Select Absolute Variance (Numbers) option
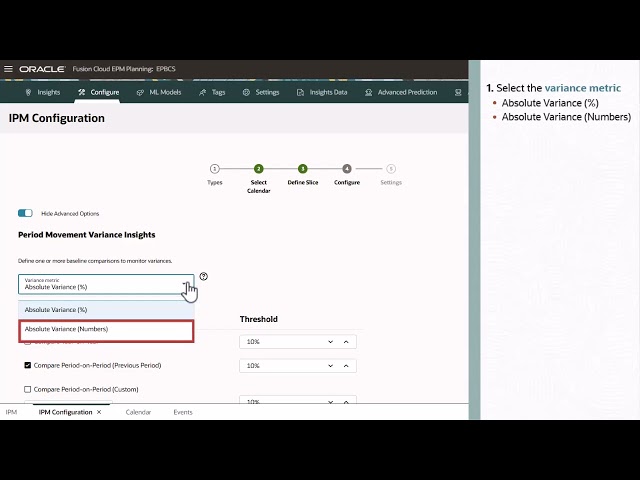Screen dimensions: 640x480 coord(106,331)
